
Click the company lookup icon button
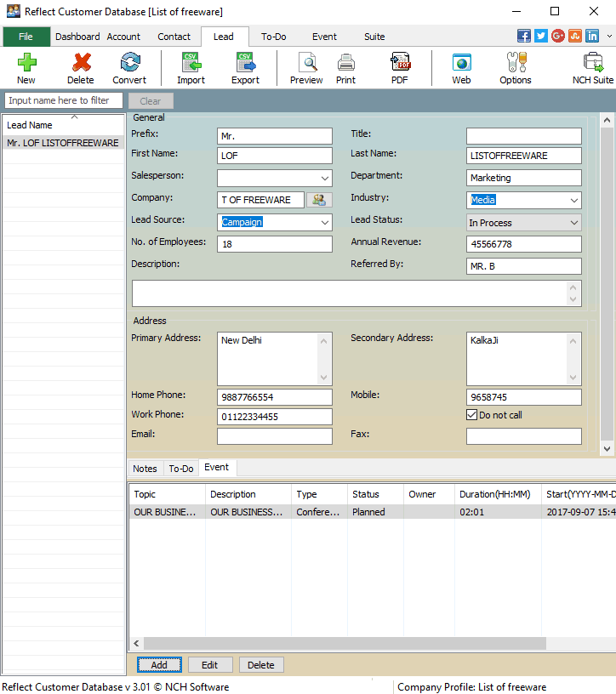tap(319, 200)
